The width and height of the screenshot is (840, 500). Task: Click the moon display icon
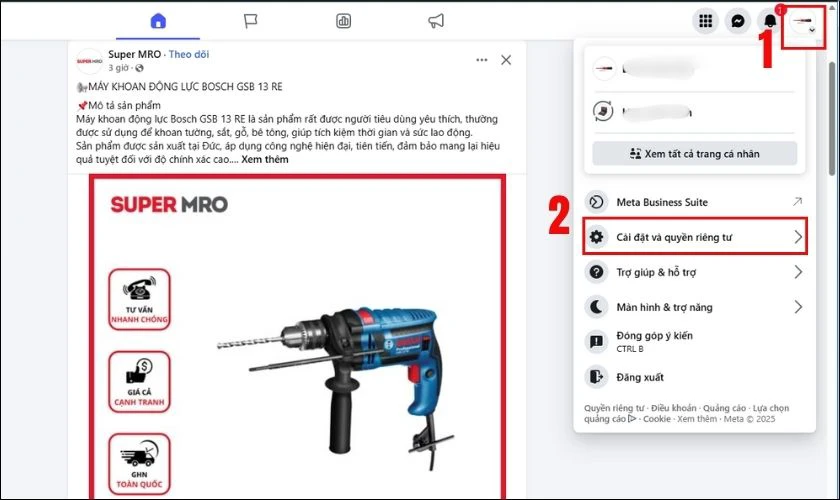click(596, 307)
